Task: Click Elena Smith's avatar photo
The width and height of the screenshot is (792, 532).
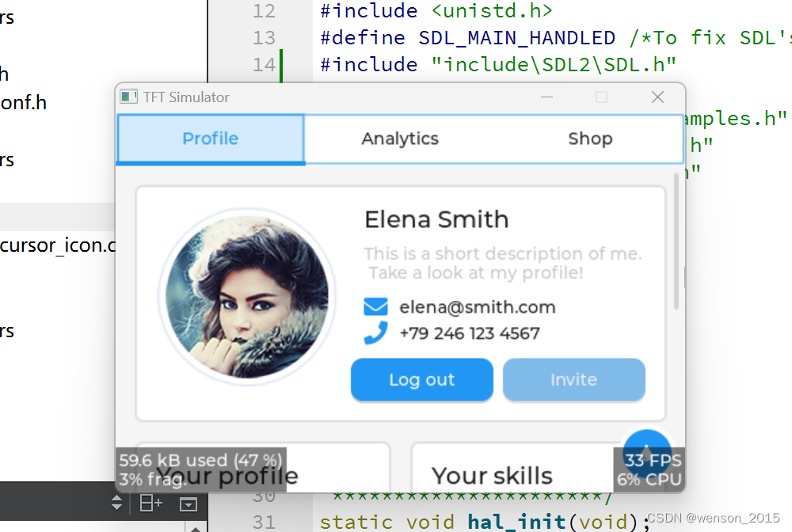Action: pos(247,297)
